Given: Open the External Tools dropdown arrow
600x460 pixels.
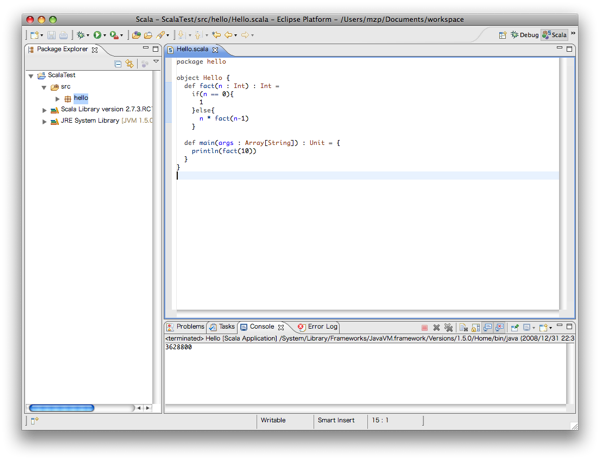Looking at the screenshot, I should [121, 36].
